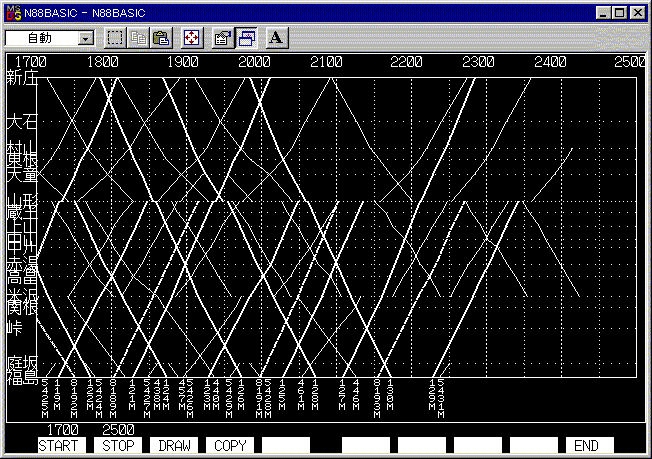Open the Properties toolbar icon
Viewport: 652px width, 459px height.
(222, 38)
